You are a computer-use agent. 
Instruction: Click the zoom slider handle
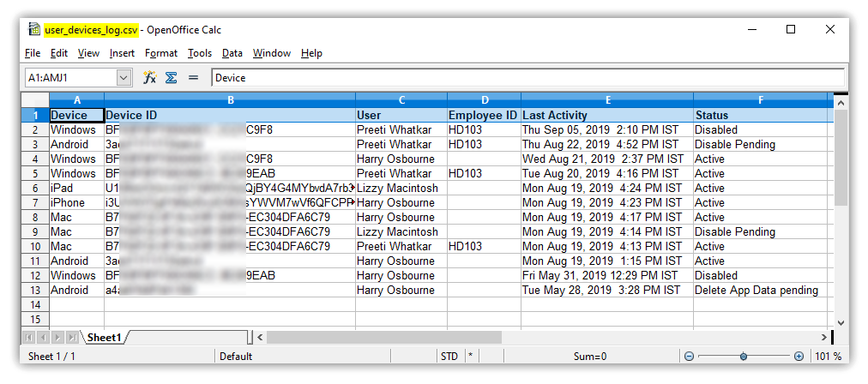tap(744, 357)
